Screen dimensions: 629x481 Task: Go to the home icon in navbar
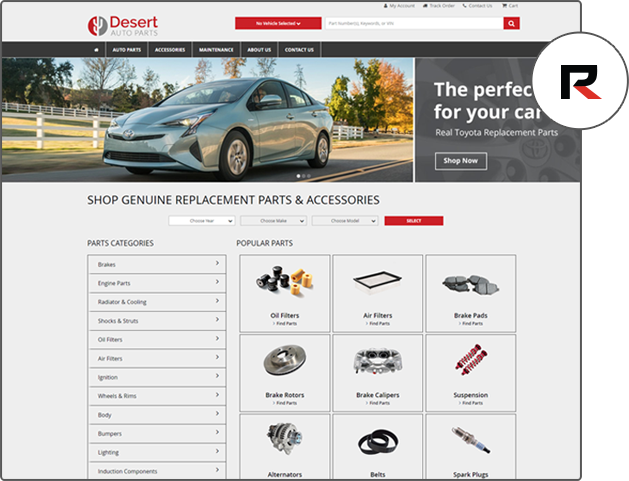96,49
